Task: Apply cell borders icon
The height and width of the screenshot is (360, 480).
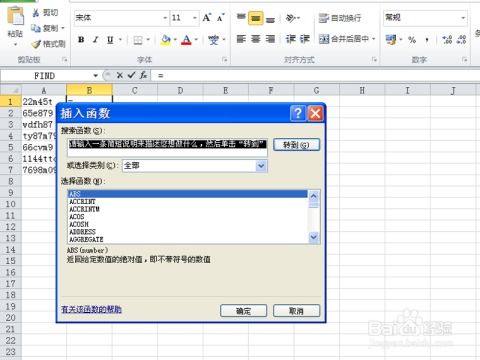Action: [138, 40]
